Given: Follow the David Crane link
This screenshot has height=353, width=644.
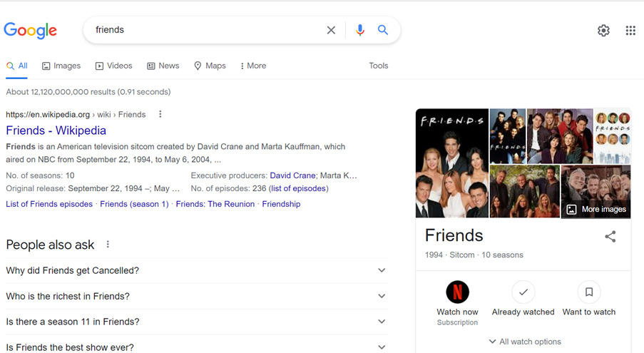Looking at the screenshot, I should coord(292,175).
